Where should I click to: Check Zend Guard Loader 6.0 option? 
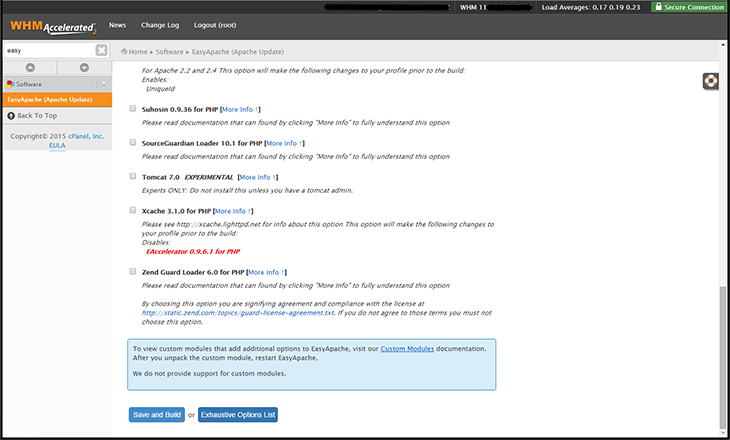133,271
